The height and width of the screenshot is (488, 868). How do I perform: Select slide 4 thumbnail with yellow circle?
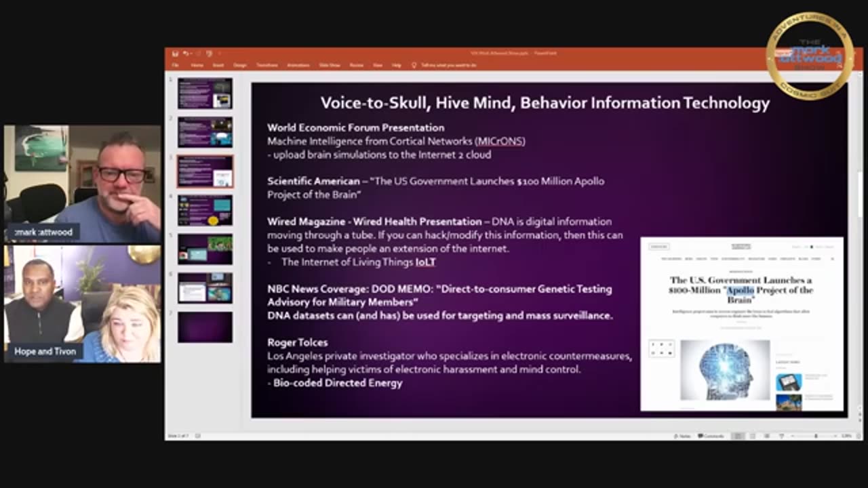205,210
